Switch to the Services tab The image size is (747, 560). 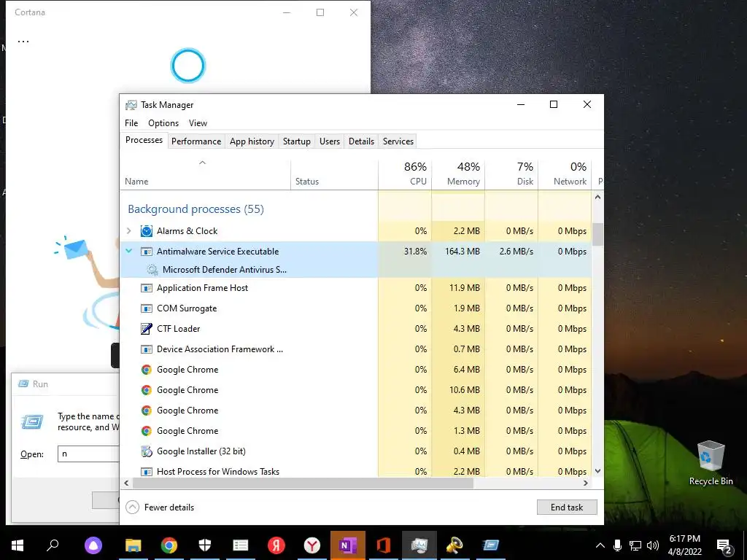(x=398, y=141)
